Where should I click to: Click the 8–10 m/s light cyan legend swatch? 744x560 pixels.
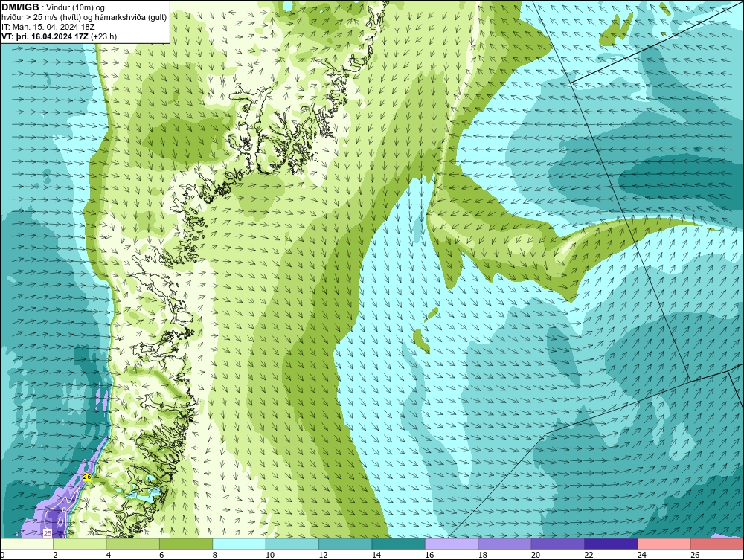tap(239, 544)
